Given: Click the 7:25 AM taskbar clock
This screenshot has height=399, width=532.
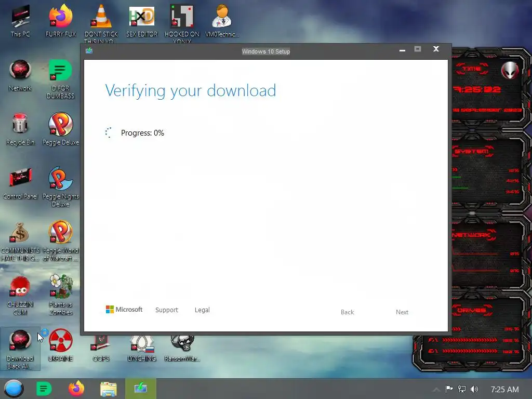Looking at the screenshot, I should point(505,390).
